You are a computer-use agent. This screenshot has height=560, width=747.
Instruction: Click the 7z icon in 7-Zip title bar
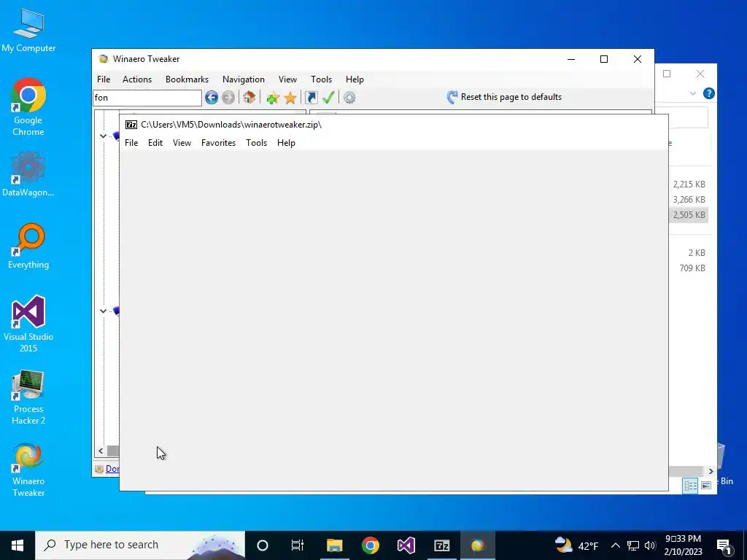pos(131,125)
